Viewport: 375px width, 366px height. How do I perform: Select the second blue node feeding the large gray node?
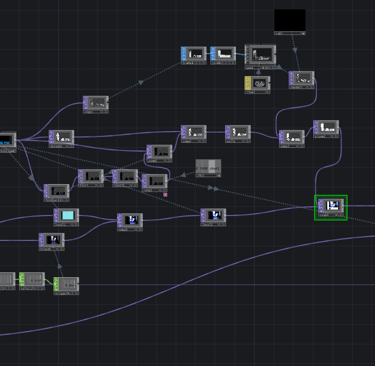pos(223,55)
